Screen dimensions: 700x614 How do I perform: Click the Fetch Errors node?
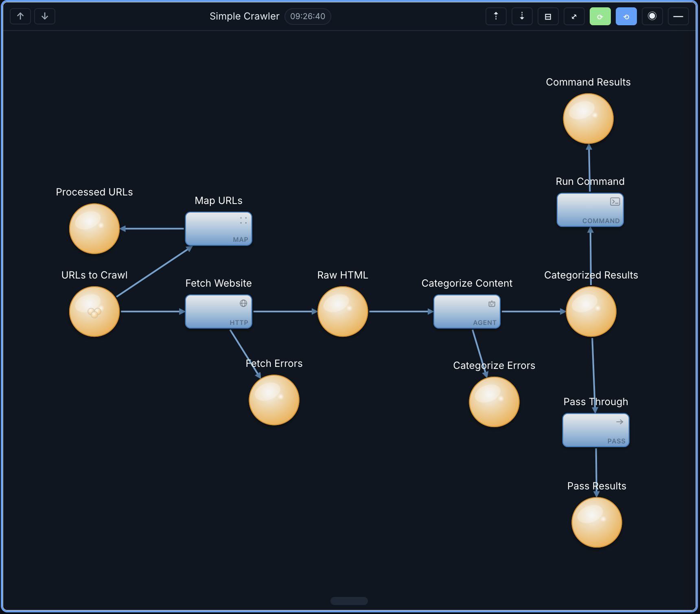pos(274,400)
